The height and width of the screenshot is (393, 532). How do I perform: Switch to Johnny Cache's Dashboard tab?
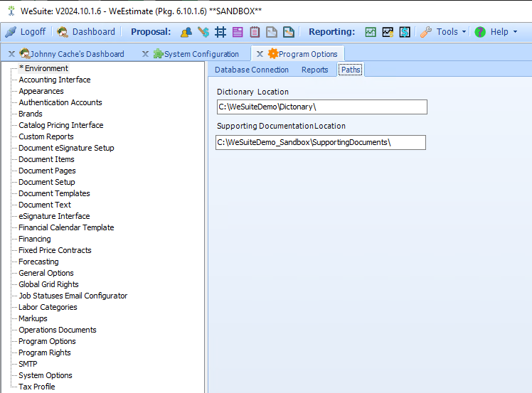point(77,54)
